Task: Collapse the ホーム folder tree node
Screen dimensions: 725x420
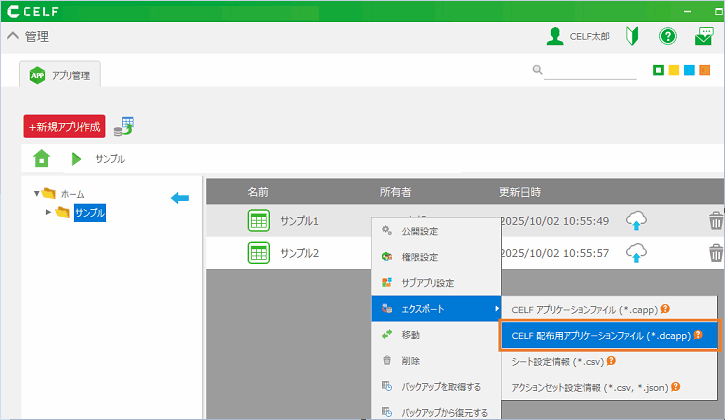Action: click(37, 194)
